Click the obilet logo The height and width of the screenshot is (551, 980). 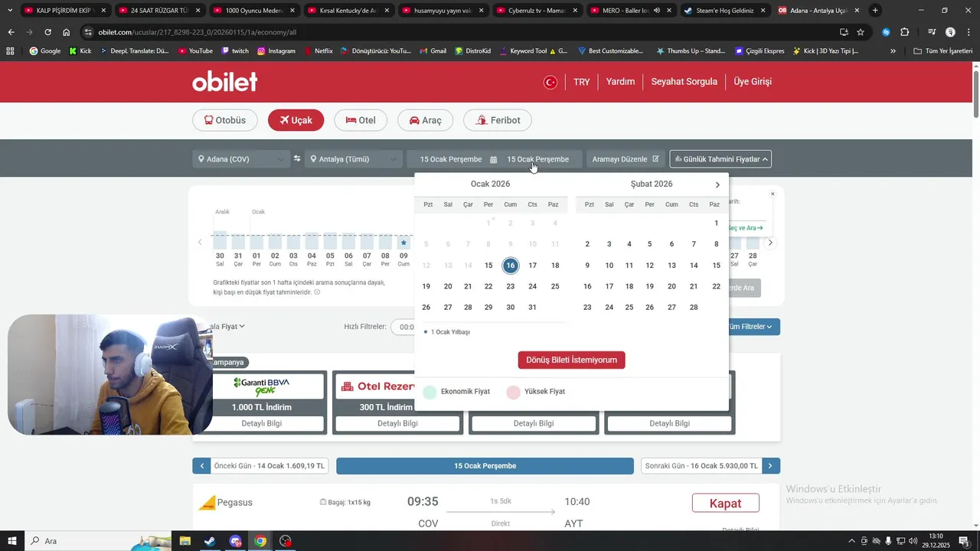pos(224,81)
